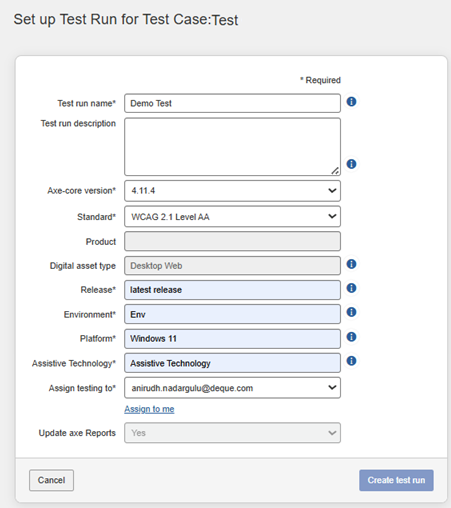Select the Environment text field
Screen dimensions: 451x508
(x=232, y=314)
